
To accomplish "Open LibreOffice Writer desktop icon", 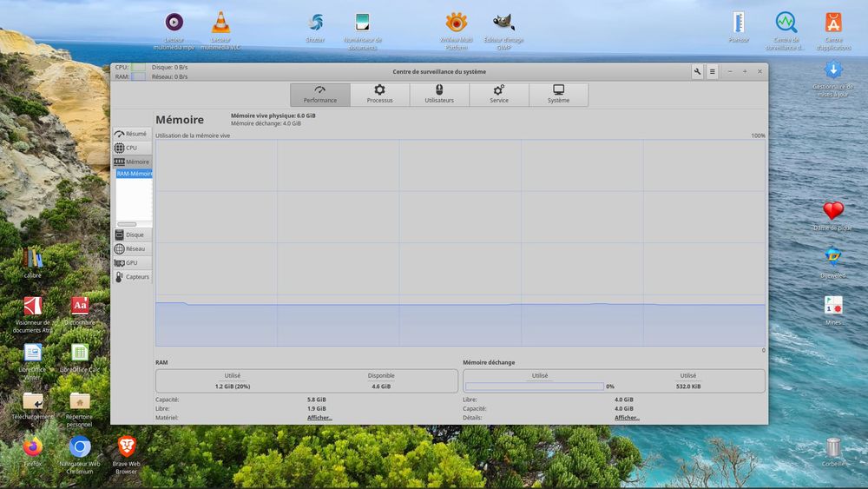I will click(33, 361).
